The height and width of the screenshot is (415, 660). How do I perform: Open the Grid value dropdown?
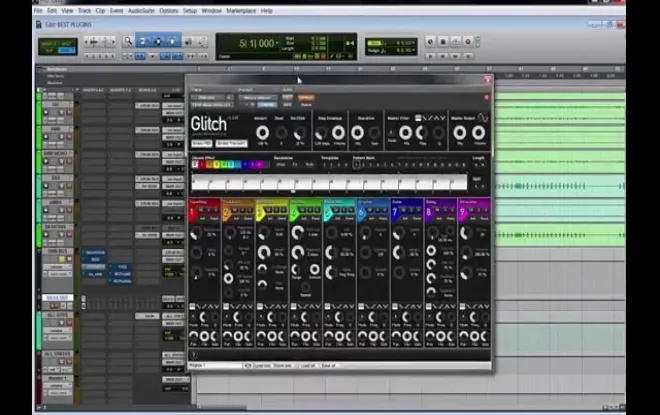point(414,43)
